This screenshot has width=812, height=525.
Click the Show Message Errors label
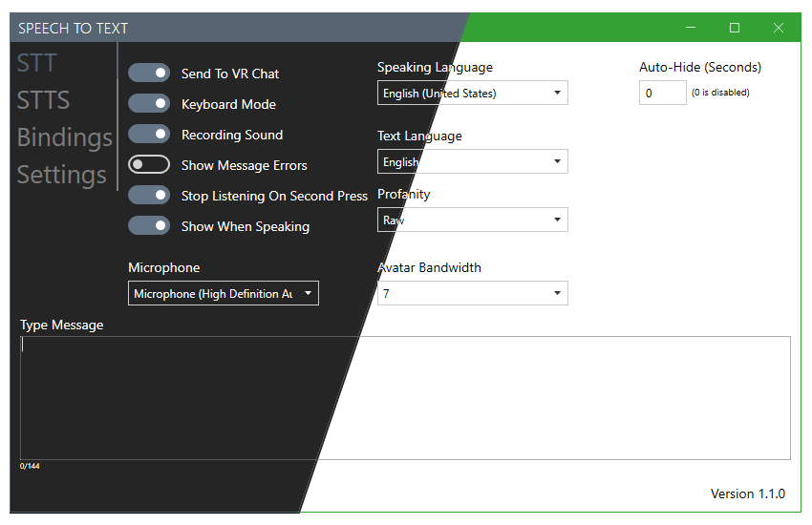point(244,165)
